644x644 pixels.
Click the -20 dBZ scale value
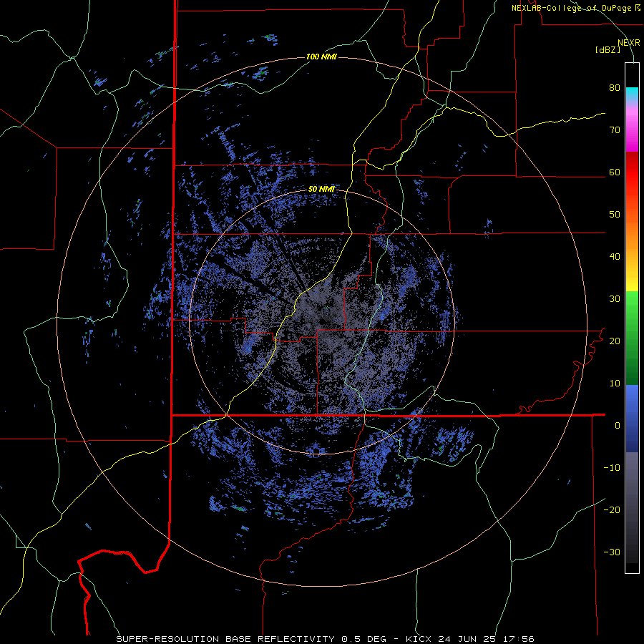point(612,509)
